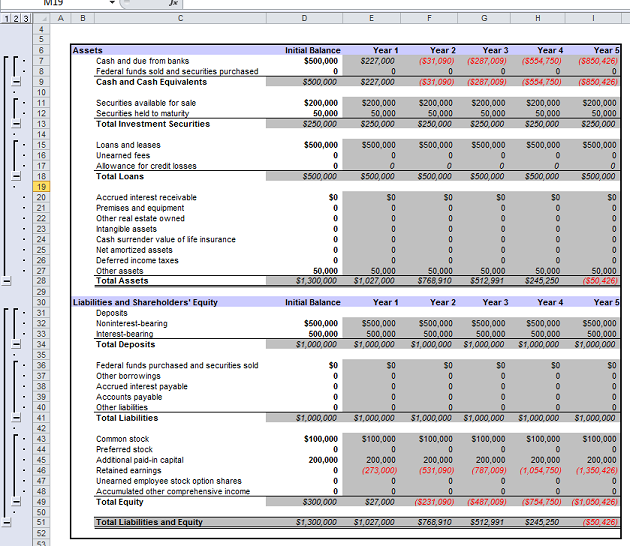Collapse the Total Loans row group
630x546 pixels.
coord(17,176)
